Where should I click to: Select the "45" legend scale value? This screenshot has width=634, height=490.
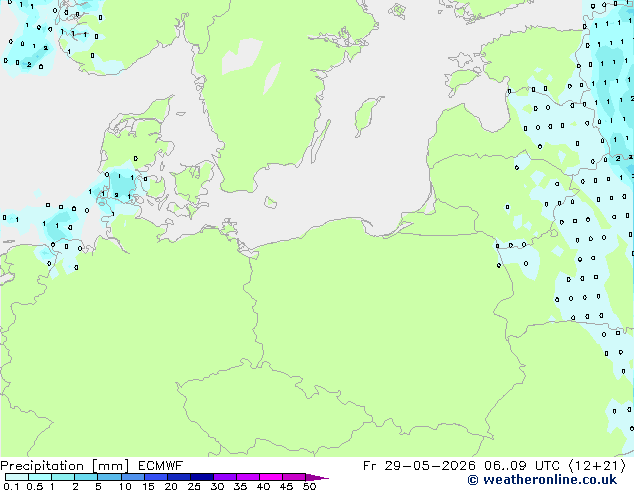[x=286, y=486]
